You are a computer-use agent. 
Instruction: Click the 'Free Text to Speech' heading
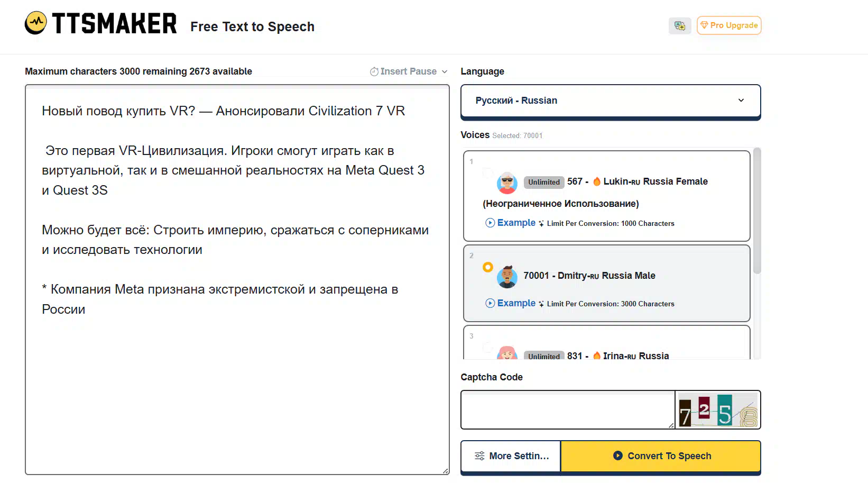click(x=252, y=26)
